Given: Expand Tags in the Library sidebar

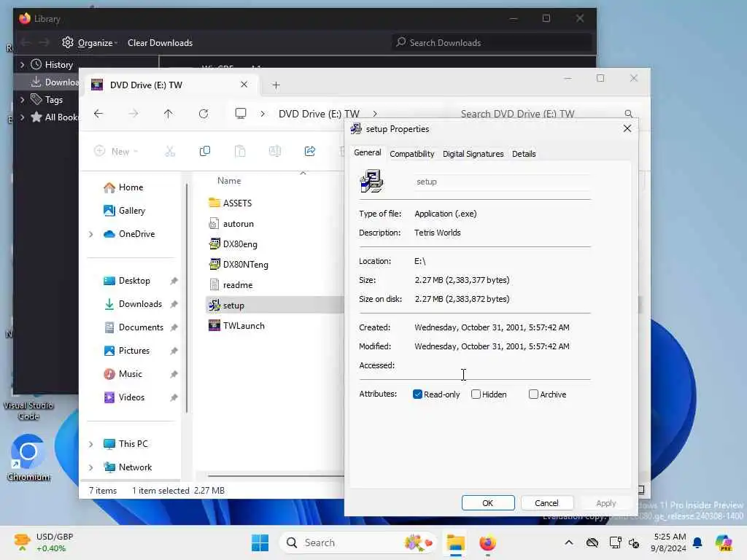Looking at the screenshot, I should (x=22, y=99).
